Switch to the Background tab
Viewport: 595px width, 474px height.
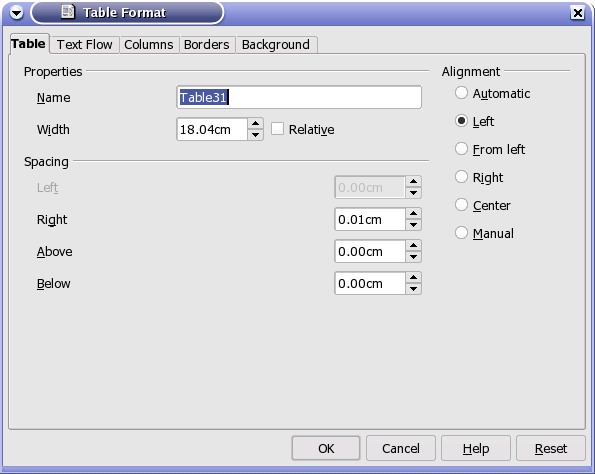point(276,45)
